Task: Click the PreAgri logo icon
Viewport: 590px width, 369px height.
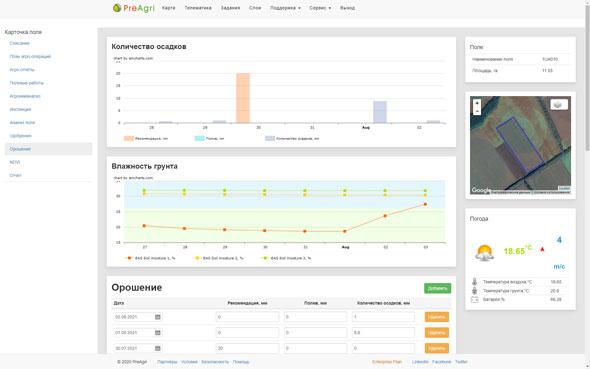Action: (117, 8)
